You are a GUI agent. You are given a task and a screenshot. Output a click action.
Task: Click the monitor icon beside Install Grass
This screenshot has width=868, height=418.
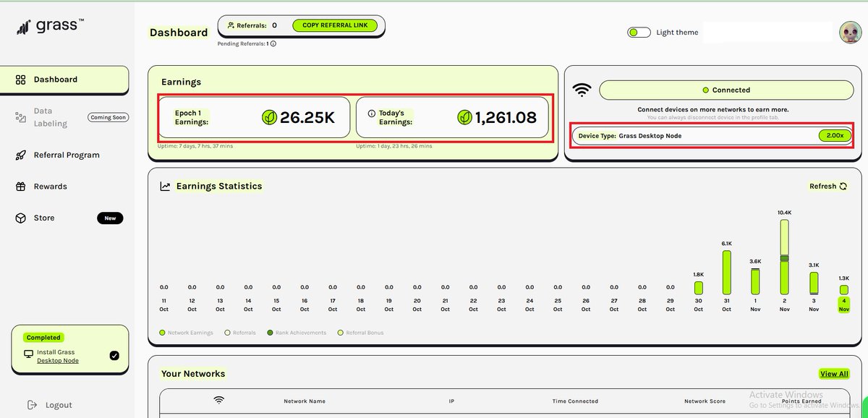click(x=29, y=354)
